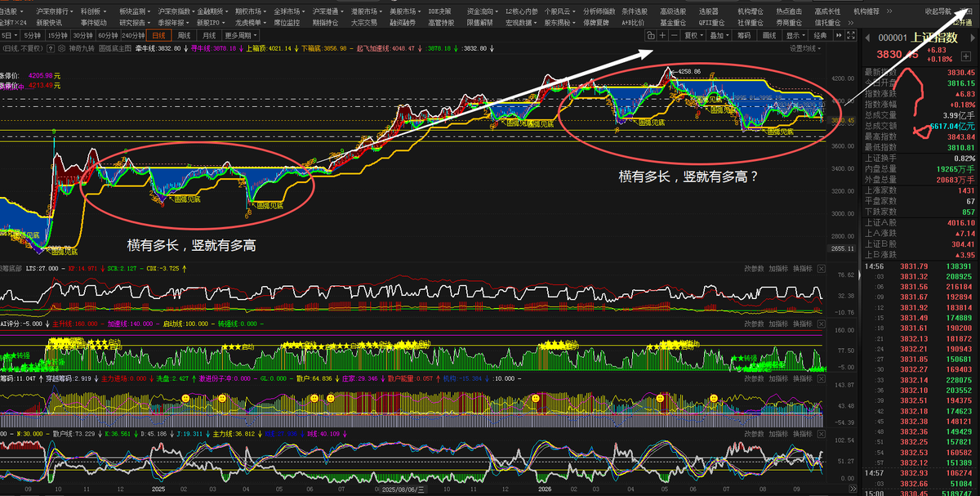Select the 5分钟 period
The height and width of the screenshot is (496, 980).
point(33,35)
